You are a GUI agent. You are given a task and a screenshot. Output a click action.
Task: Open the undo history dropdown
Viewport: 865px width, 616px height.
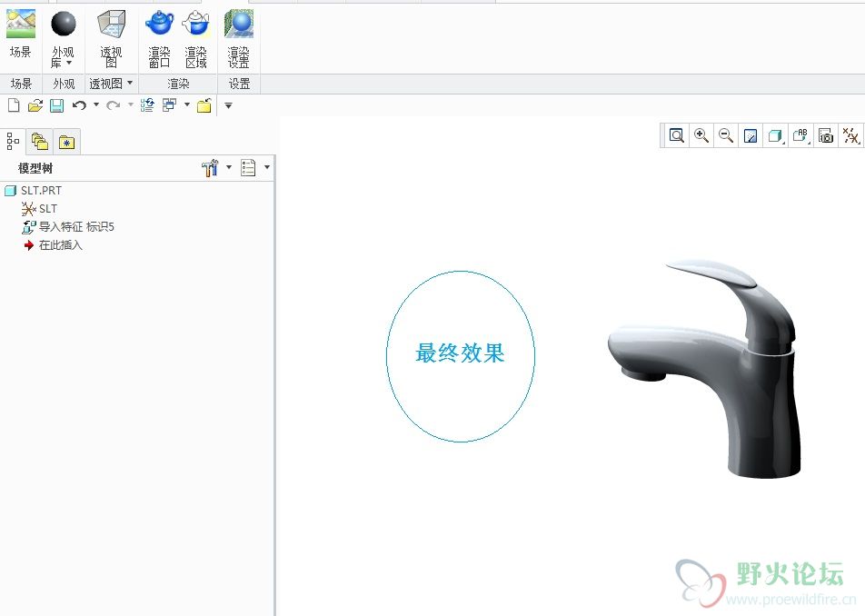96,104
